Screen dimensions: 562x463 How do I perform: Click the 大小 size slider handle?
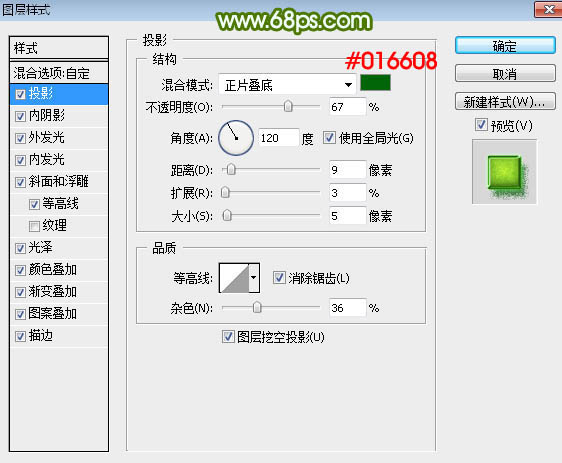[227, 215]
